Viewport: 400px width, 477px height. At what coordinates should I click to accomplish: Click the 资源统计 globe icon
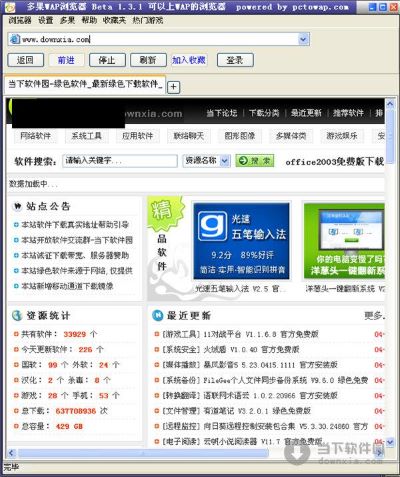pyautogui.click(x=17, y=315)
